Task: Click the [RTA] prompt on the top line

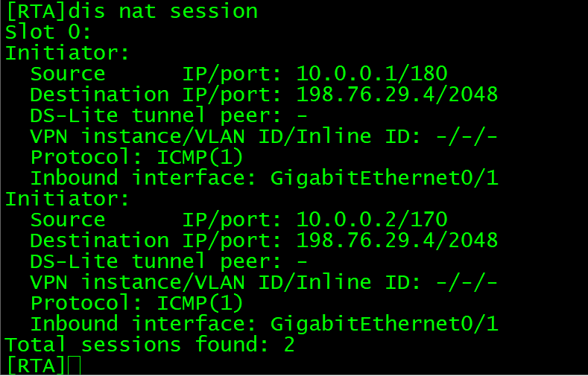Action: (35, 11)
